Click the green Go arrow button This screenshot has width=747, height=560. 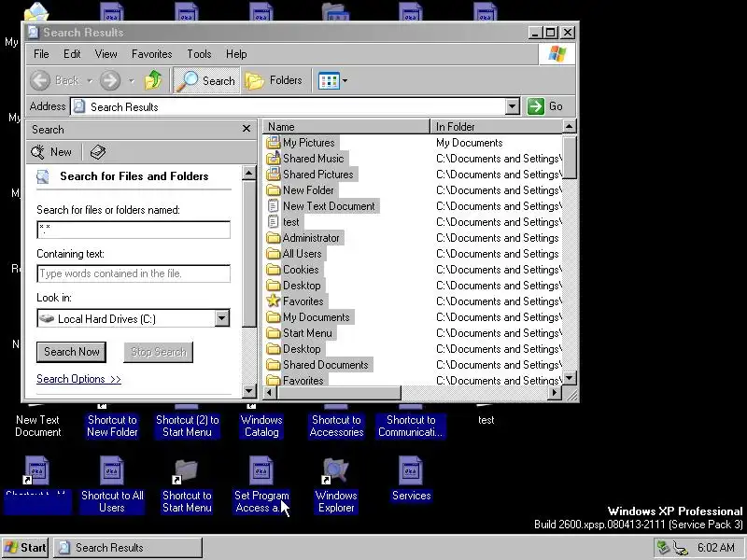(535, 106)
